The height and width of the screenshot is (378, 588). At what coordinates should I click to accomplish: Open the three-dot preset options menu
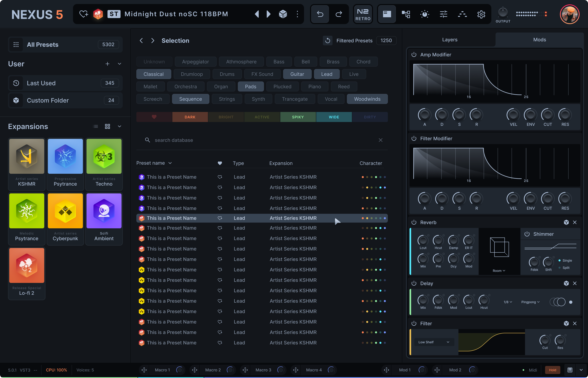(297, 14)
